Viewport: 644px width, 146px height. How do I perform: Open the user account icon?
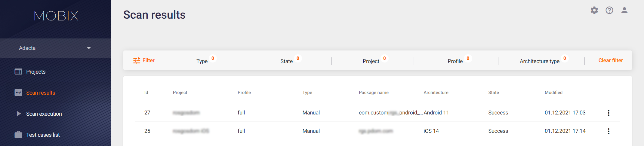pyautogui.click(x=624, y=11)
